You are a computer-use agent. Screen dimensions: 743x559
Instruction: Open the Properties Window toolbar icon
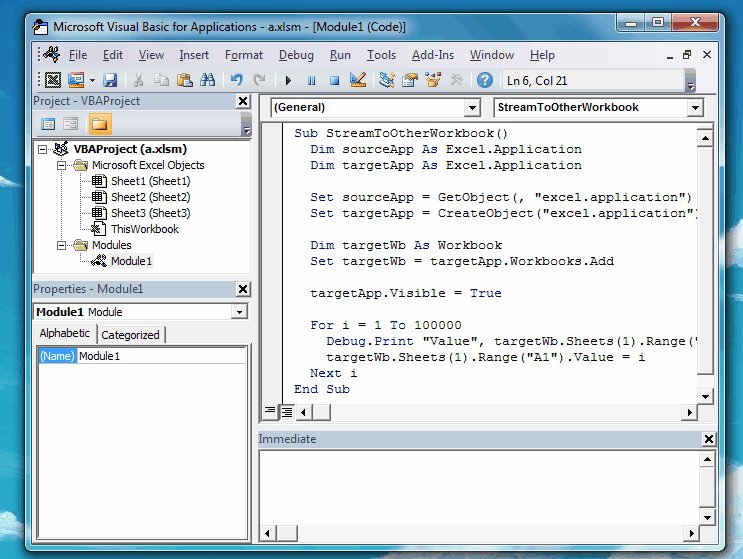410,80
